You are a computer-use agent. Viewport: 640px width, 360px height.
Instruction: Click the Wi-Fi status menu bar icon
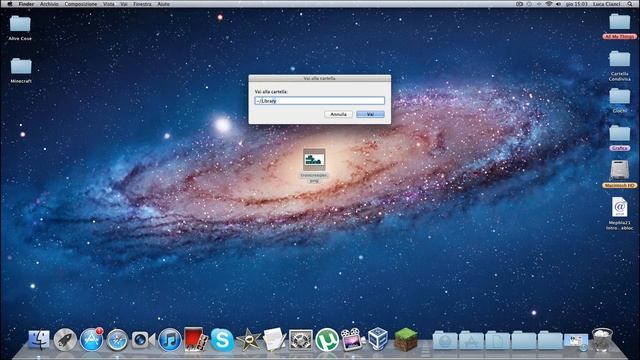pos(549,4)
